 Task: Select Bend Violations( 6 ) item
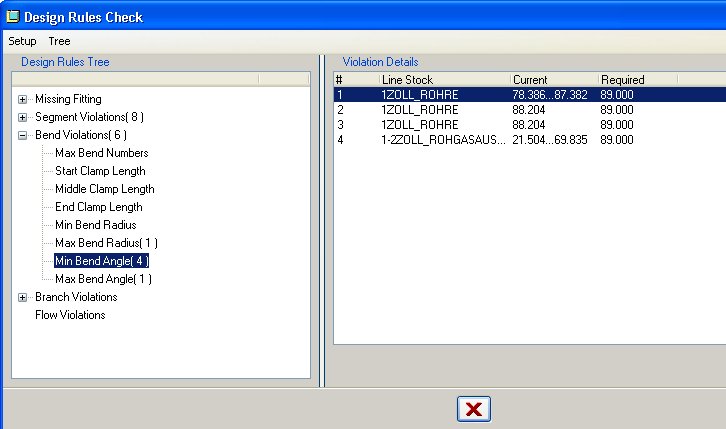coord(81,135)
